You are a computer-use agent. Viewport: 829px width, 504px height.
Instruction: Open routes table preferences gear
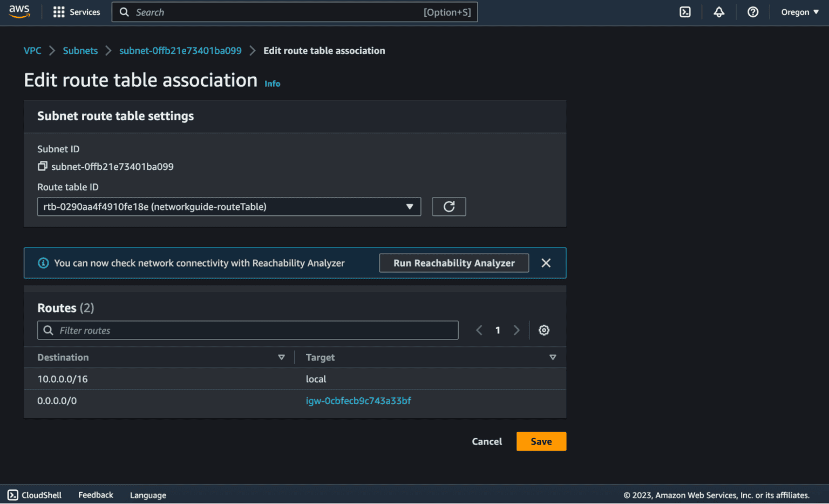tap(544, 330)
